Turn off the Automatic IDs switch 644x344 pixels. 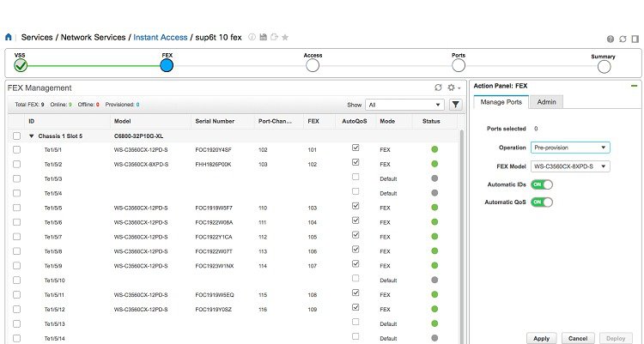point(542,184)
